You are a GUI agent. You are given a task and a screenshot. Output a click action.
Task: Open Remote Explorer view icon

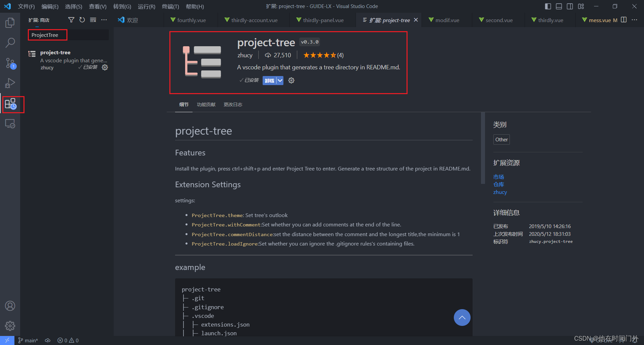[10, 124]
